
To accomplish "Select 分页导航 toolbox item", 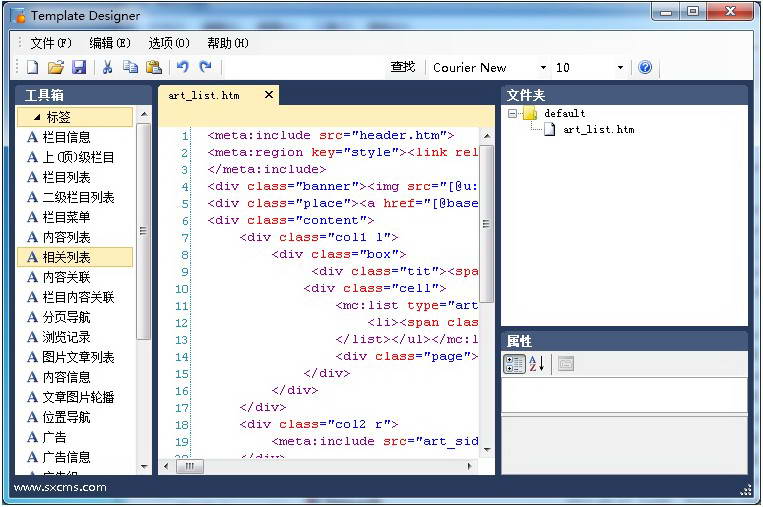I will point(74,317).
